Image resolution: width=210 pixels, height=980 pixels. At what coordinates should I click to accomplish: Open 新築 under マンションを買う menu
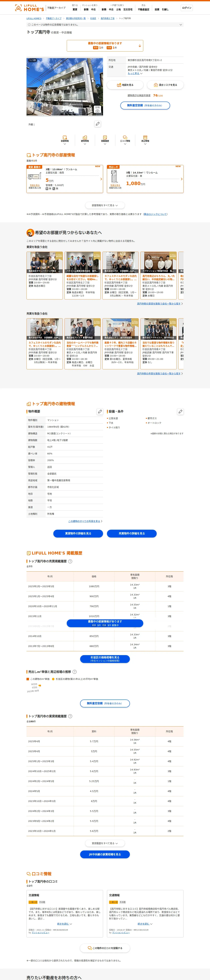86,9
